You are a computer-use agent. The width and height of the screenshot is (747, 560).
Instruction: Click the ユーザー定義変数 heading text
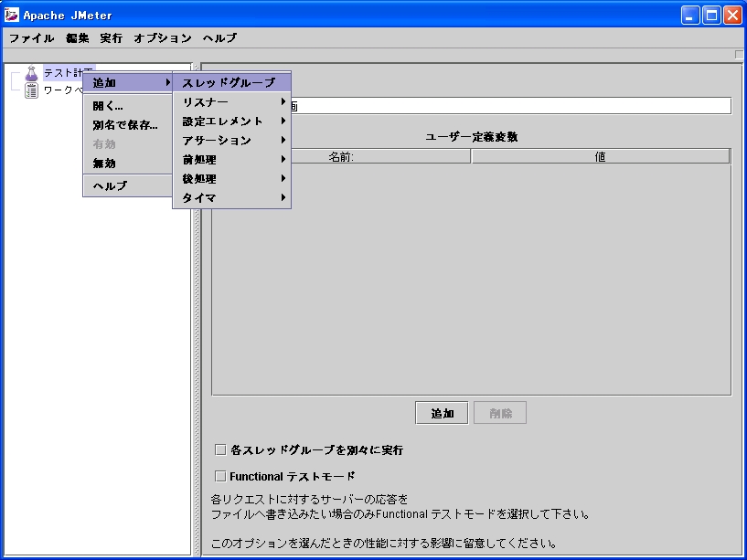[471, 137]
